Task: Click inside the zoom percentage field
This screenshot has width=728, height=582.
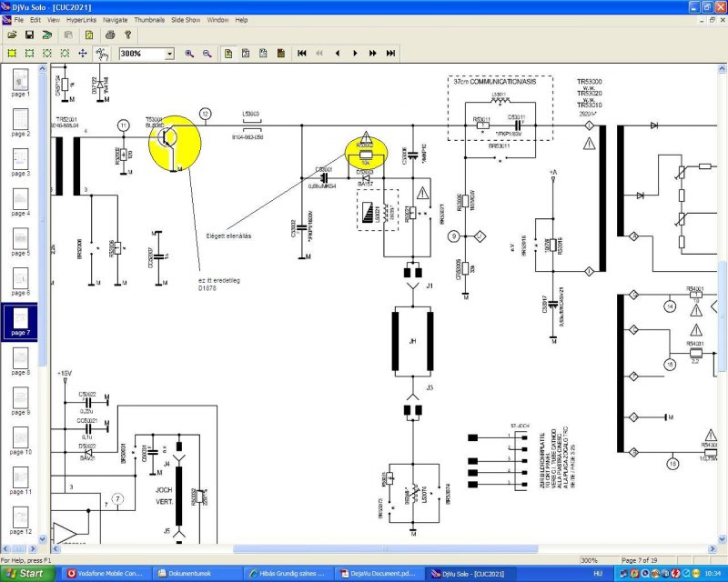Action: tap(142, 54)
